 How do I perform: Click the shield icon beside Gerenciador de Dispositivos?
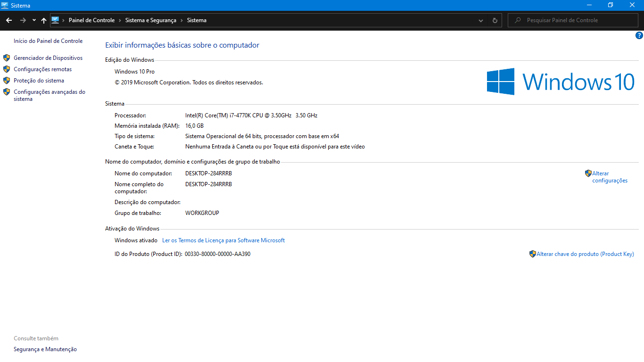point(7,58)
